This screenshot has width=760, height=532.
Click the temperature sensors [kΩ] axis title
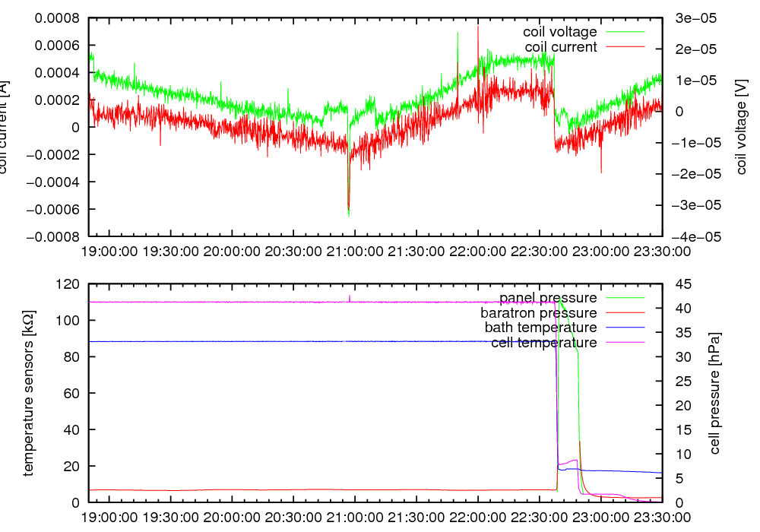coord(29,393)
